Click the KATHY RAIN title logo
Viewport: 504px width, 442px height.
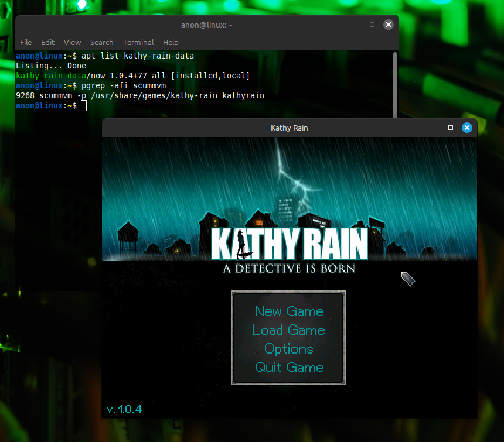tap(289, 244)
